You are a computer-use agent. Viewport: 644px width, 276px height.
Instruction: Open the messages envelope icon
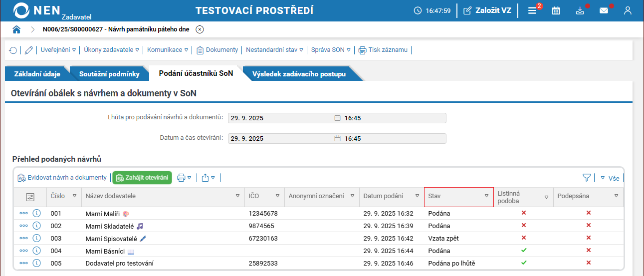point(604,10)
